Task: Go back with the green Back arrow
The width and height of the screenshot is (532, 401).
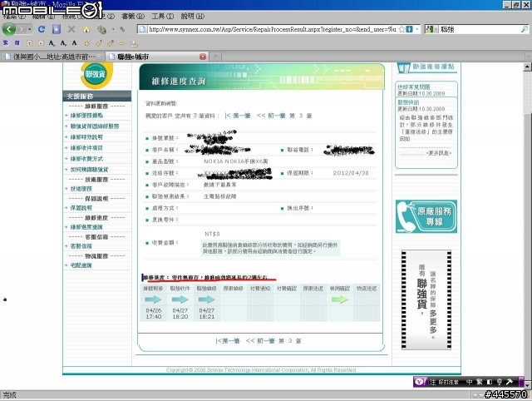Action: coord(9,29)
